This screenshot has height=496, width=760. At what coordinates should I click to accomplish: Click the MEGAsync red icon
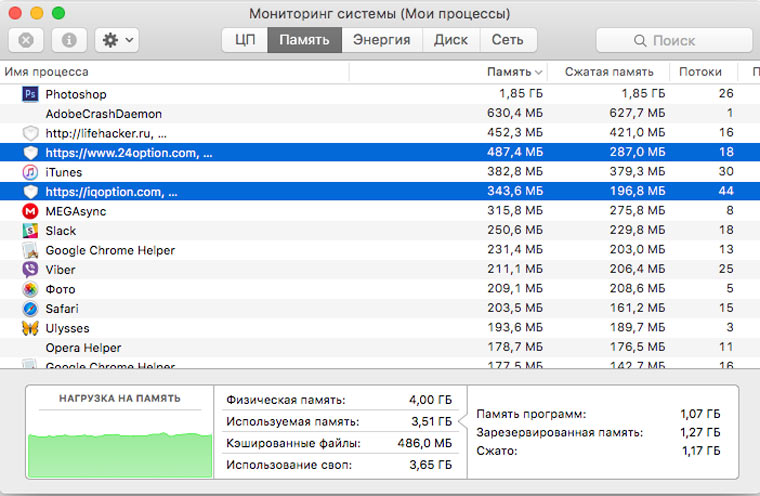(30, 211)
